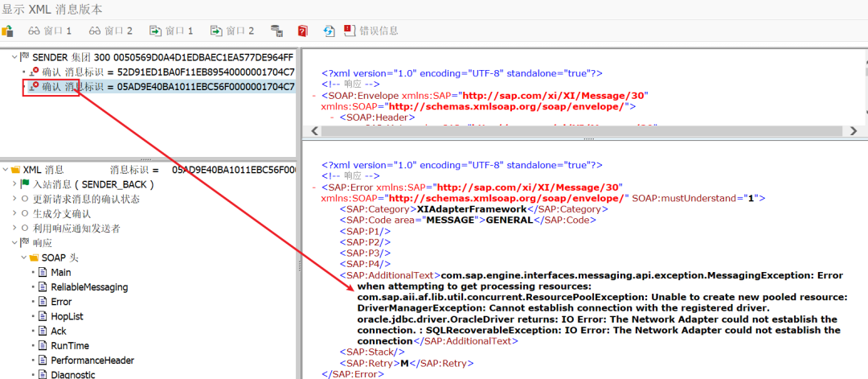Click document icon beside Main
This screenshot has height=379, width=868.
(43, 273)
